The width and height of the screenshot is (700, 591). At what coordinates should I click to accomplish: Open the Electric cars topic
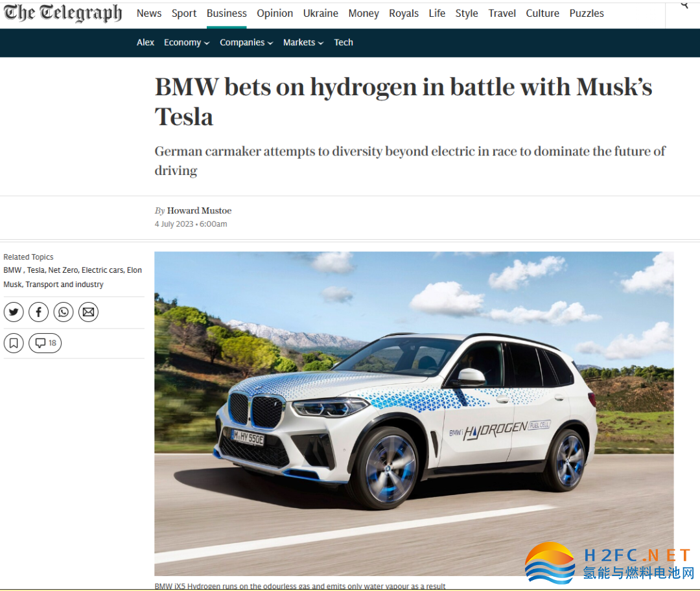click(x=102, y=270)
